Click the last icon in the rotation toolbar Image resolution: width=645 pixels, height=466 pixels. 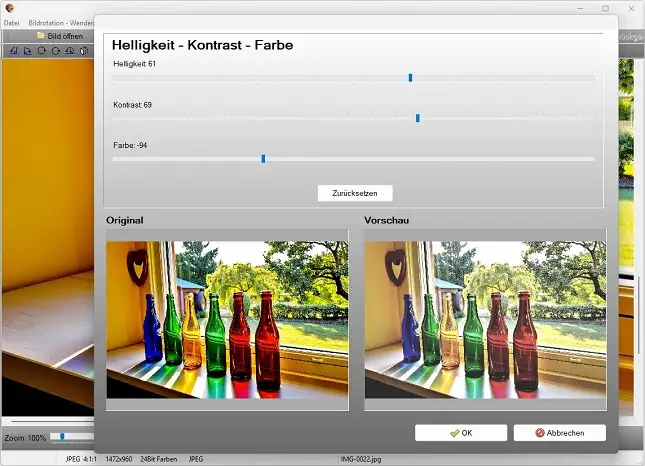coord(84,50)
